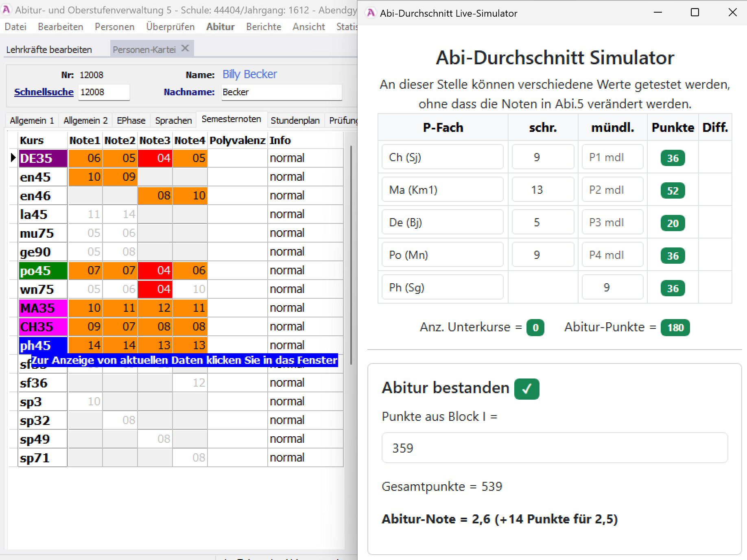The width and height of the screenshot is (747, 560).
Task: Click the Kurs column header
Action: click(43, 140)
